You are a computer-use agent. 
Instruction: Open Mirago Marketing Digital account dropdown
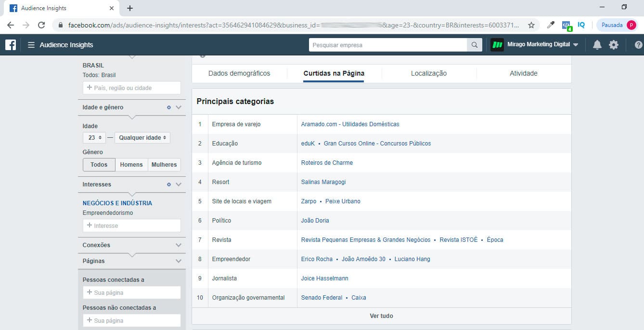click(542, 45)
